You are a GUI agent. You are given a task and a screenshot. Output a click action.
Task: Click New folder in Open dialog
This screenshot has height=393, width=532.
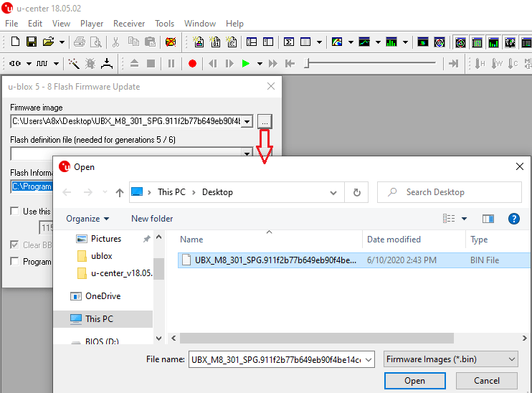[x=152, y=219]
